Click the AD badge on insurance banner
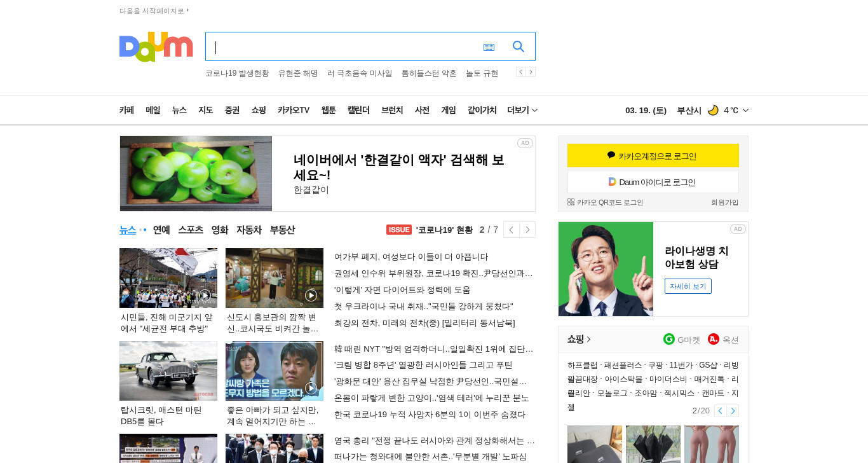 (738, 229)
